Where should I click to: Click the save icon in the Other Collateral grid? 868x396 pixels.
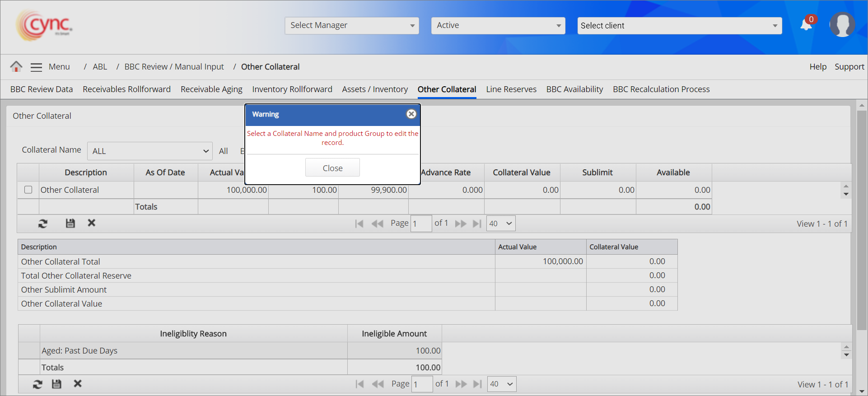(x=70, y=224)
